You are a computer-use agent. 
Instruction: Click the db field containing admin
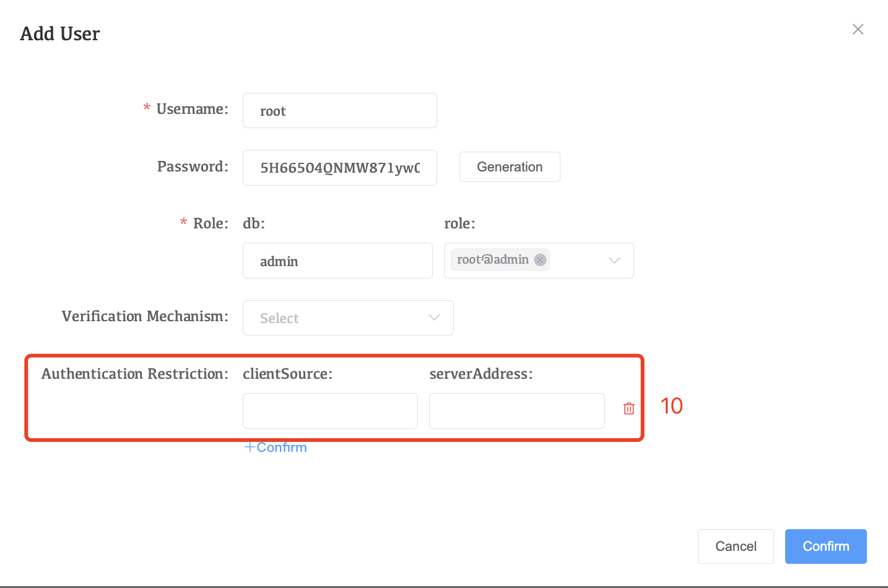pos(337,261)
